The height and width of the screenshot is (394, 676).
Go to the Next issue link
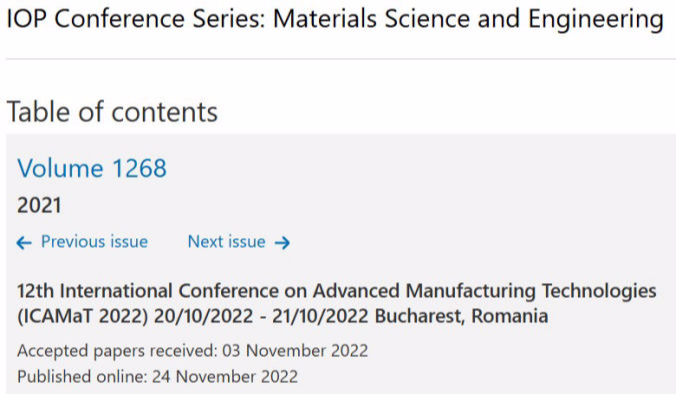[x=226, y=241]
